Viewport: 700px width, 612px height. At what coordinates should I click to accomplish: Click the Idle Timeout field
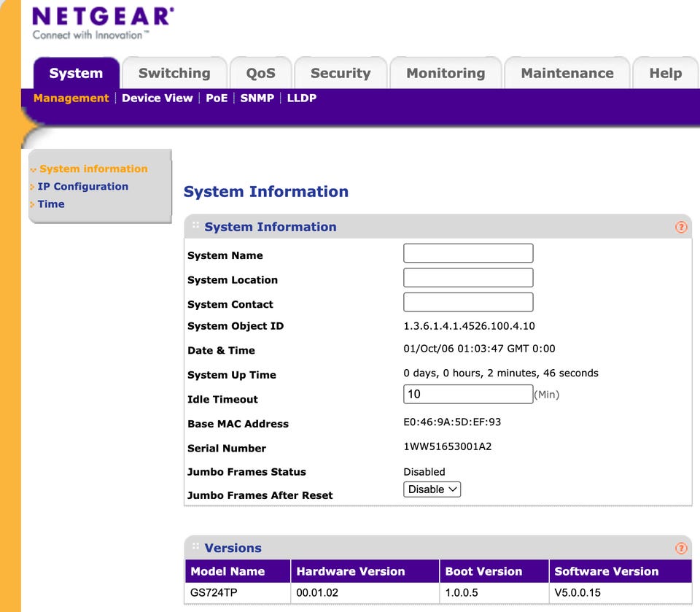[x=468, y=394]
